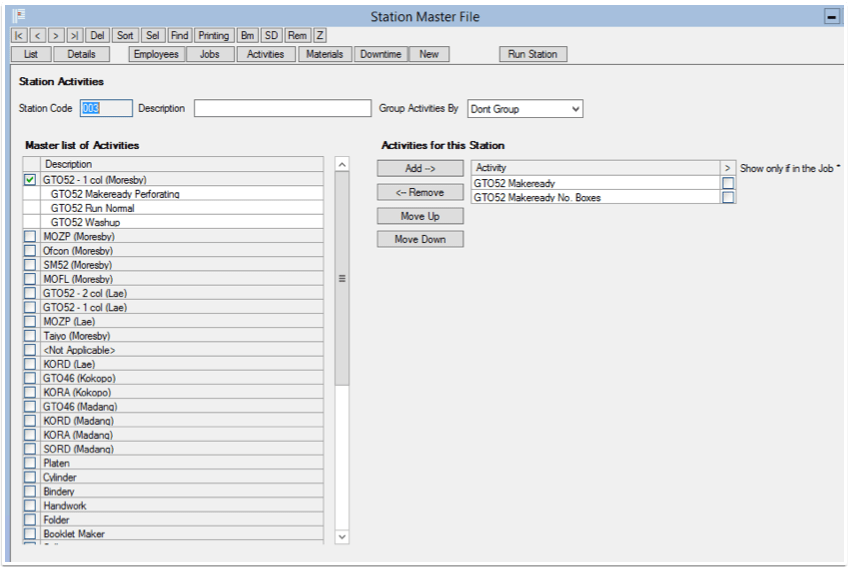Check the Taiyo (Moresby) checkbox
Image resolution: width=848 pixels, height=567 pixels.
pos(30,335)
